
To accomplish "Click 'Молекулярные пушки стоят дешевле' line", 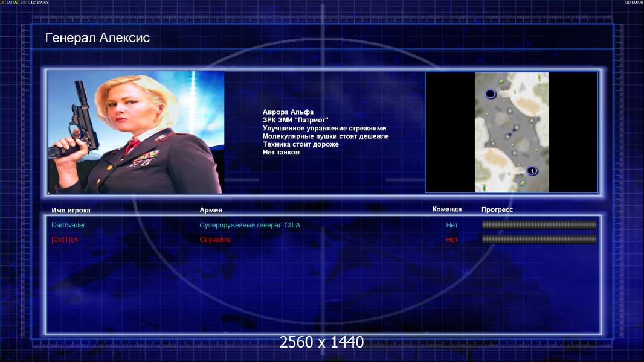I will pos(326,136).
